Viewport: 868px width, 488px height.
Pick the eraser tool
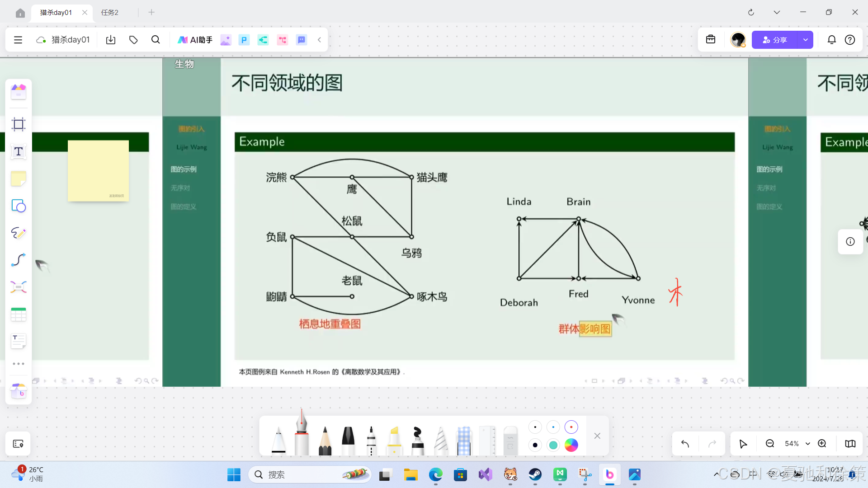510,441
